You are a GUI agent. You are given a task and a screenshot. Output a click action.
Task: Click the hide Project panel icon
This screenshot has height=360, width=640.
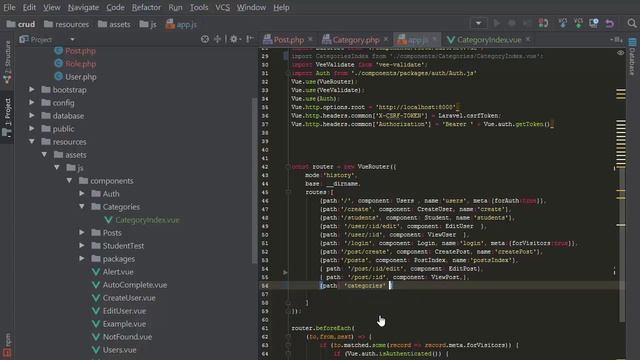point(249,39)
